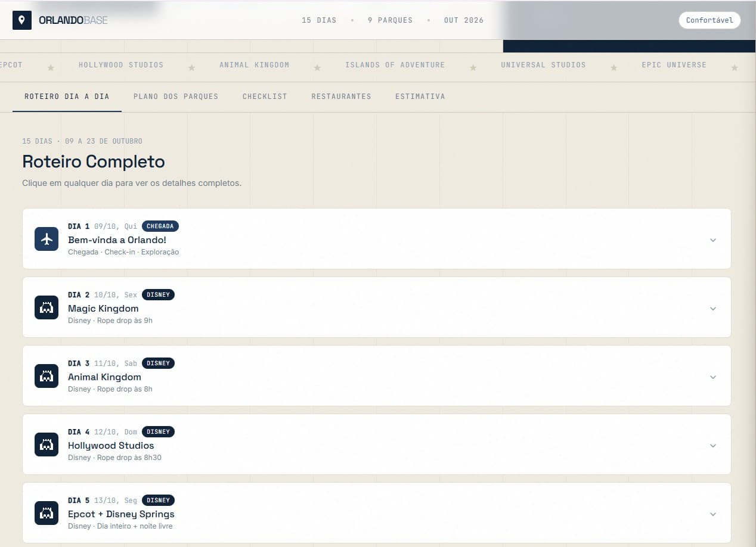This screenshot has width=756, height=547.
Task: Click the CHEGADA badge on Dia 1
Action: point(160,226)
